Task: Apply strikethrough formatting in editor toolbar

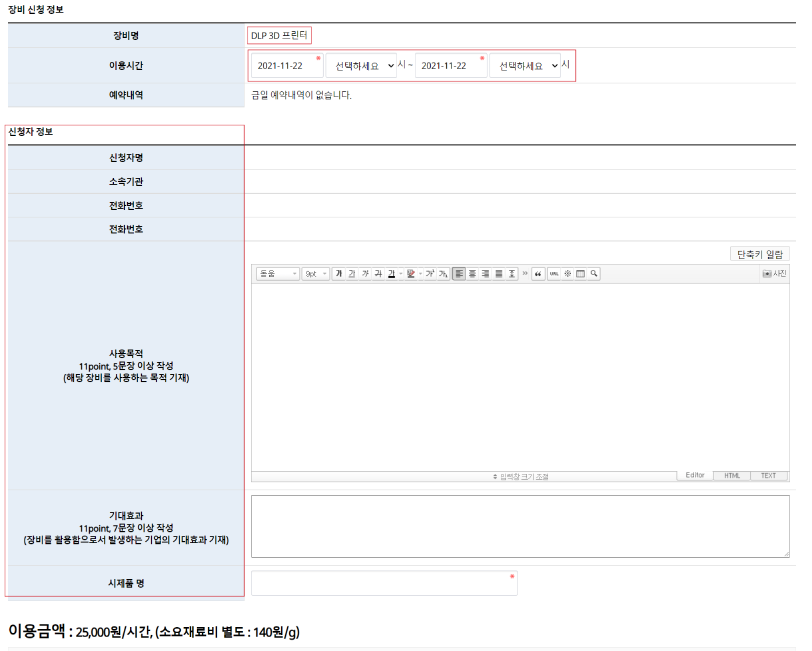Action: click(378, 273)
